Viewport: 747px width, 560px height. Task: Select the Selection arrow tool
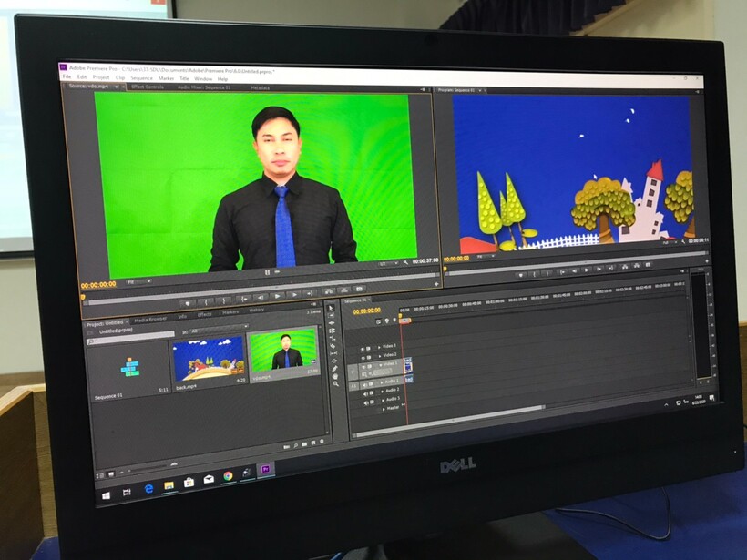(x=332, y=308)
